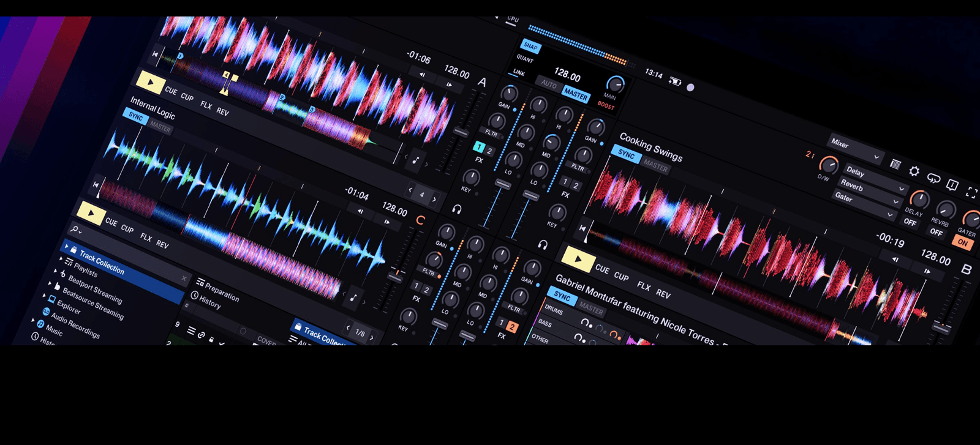This screenshot has width=980, height=445.
Task: Expand the Playlists tree node
Action: pos(61,259)
